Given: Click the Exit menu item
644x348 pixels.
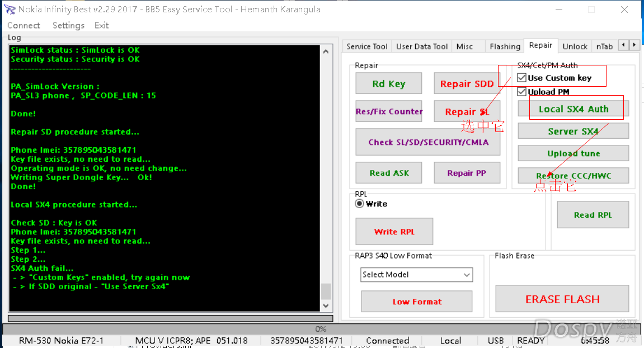Looking at the screenshot, I should tap(101, 26).
